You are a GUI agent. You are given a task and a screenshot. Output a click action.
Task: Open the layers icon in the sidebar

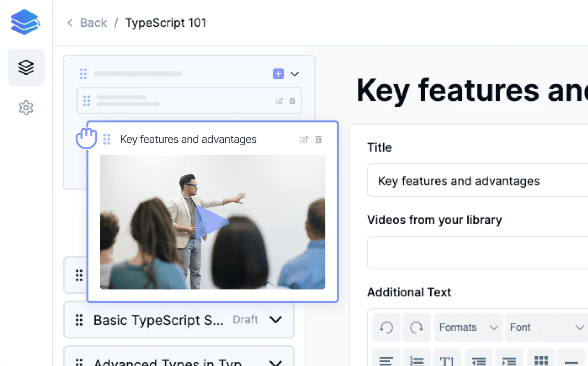[x=26, y=67]
